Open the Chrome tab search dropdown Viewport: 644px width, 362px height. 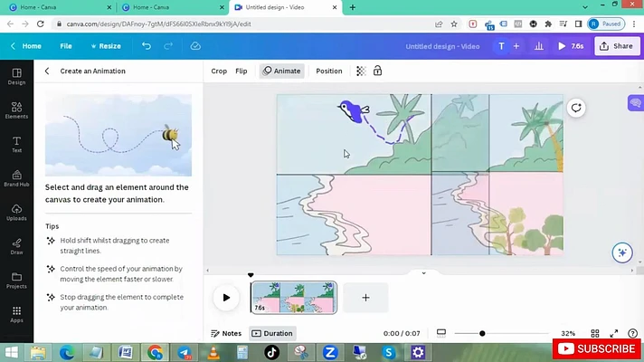(x=585, y=7)
